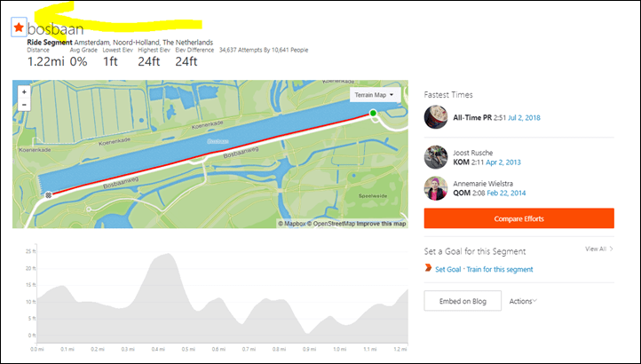641x364 pixels.
Task: Click the elevation peak on the profile chart
Action: pos(167,255)
